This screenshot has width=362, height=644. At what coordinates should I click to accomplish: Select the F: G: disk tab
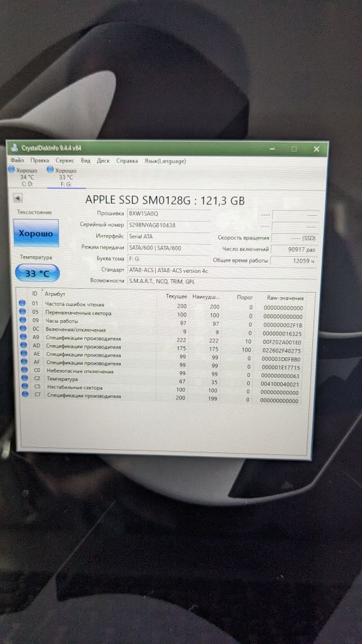(66, 178)
